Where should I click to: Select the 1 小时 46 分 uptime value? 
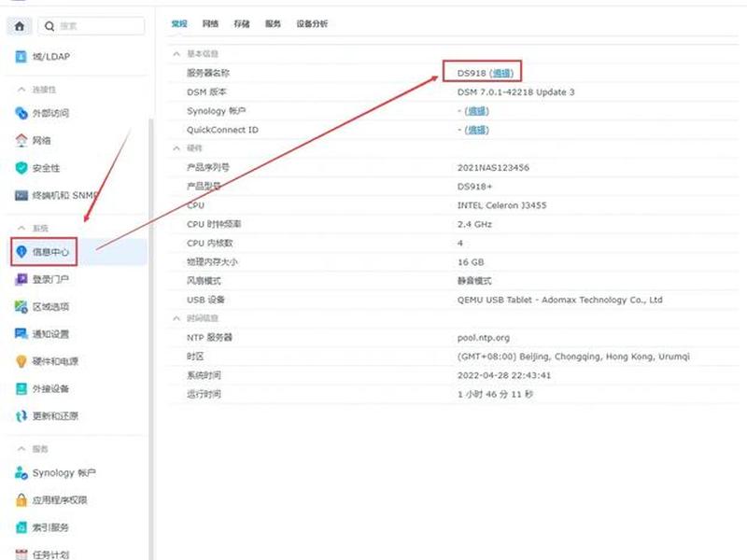click(495, 394)
